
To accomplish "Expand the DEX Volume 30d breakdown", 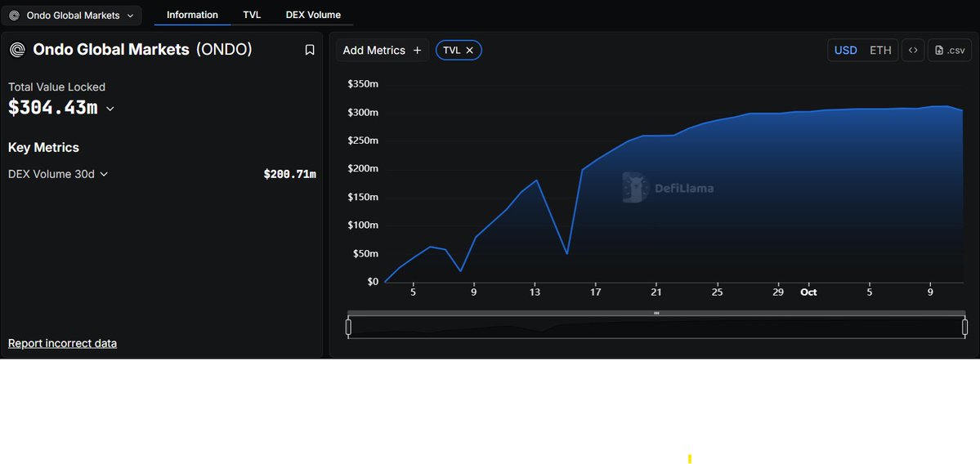I will (104, 174).
